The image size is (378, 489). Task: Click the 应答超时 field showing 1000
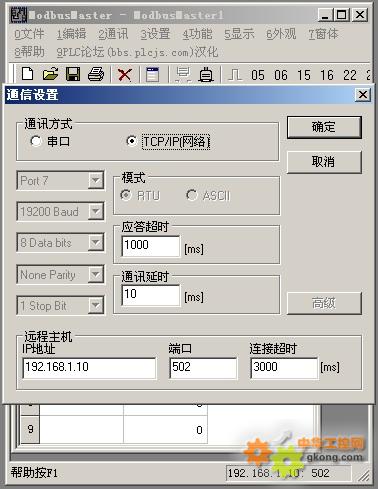pyautogui.click(x=151, y=246)
